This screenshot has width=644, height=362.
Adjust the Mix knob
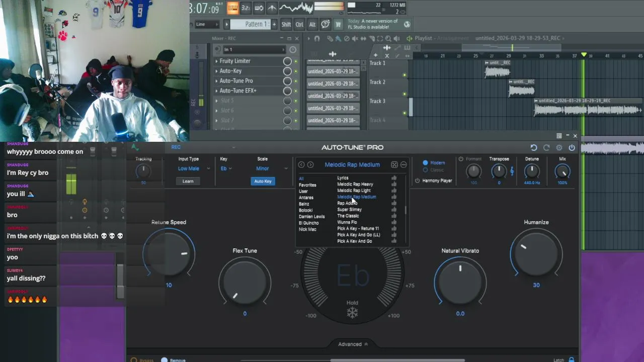[562, 171]
